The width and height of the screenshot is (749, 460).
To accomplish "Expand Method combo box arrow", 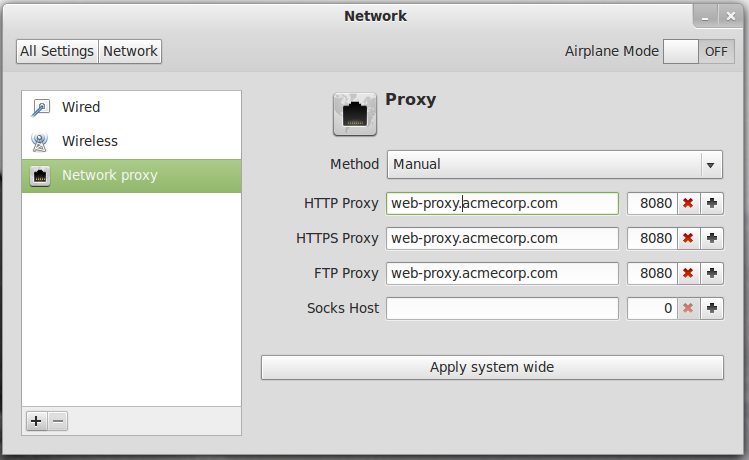I will click(x=711, y=165).
